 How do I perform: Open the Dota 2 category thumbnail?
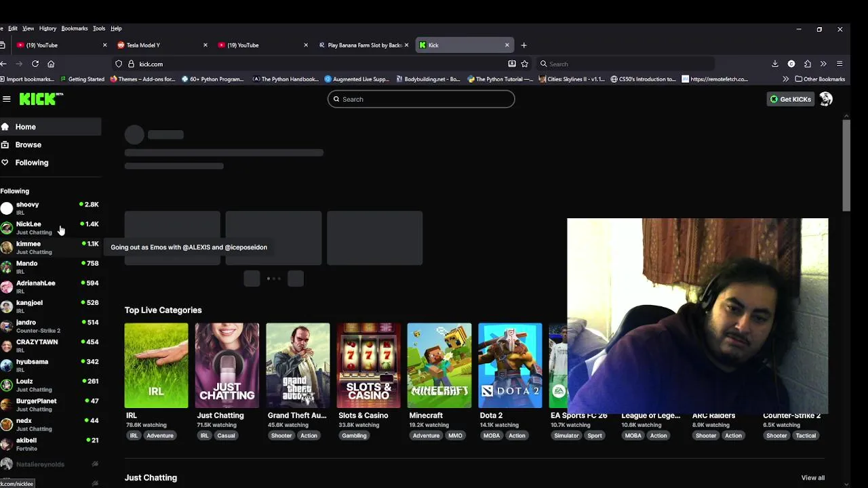coord(510,365)
